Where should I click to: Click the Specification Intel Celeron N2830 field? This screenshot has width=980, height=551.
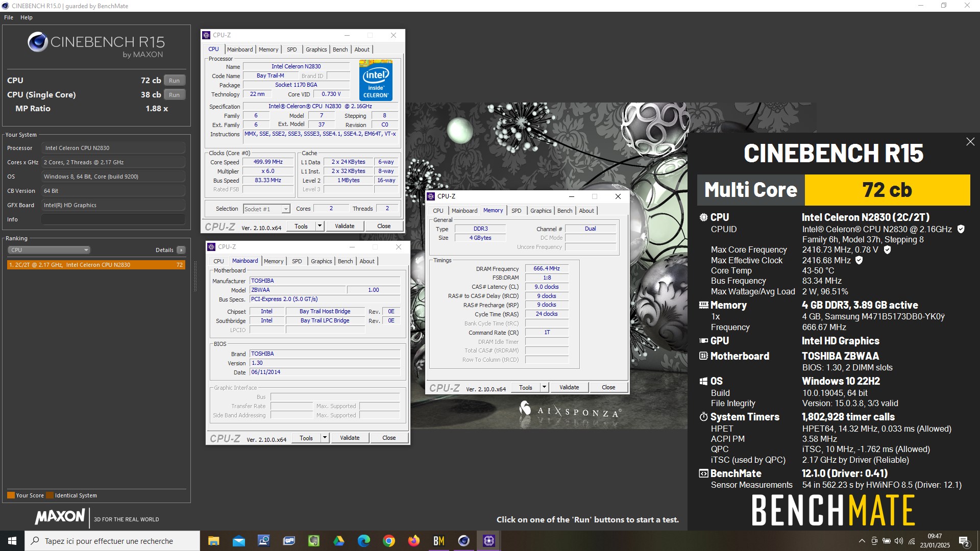(320, 106)
